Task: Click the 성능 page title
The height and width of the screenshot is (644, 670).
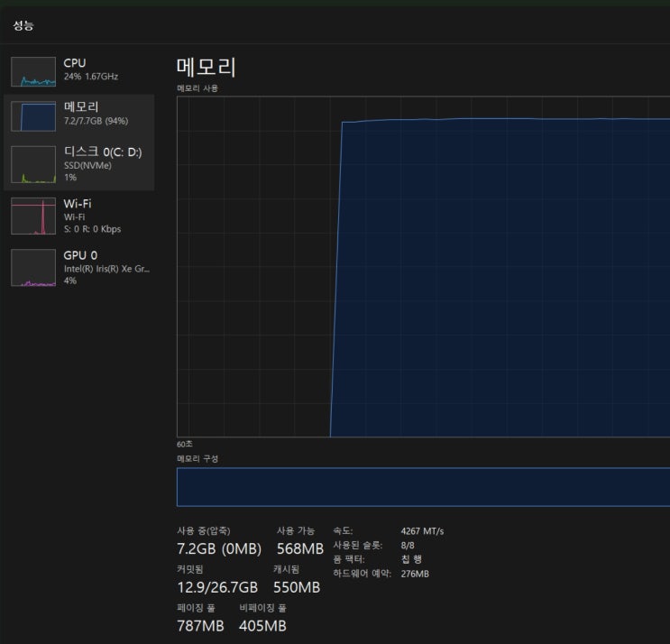Action: 23,25
